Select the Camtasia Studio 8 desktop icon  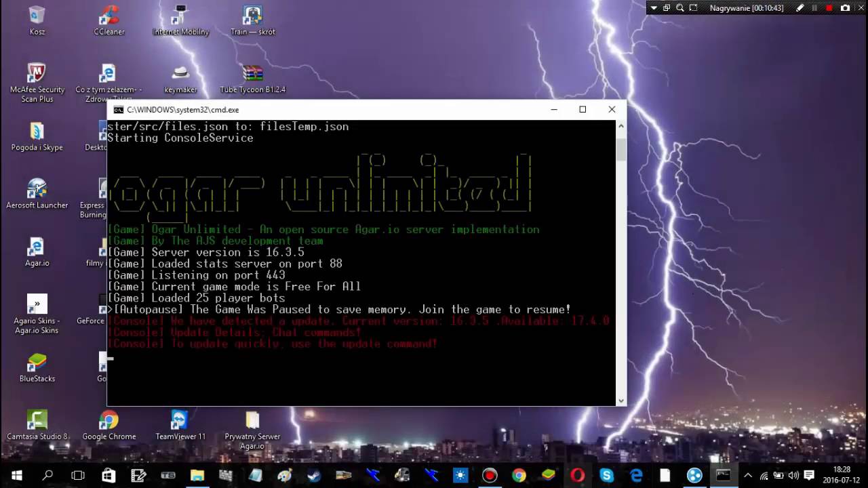(x=37, y=426)
